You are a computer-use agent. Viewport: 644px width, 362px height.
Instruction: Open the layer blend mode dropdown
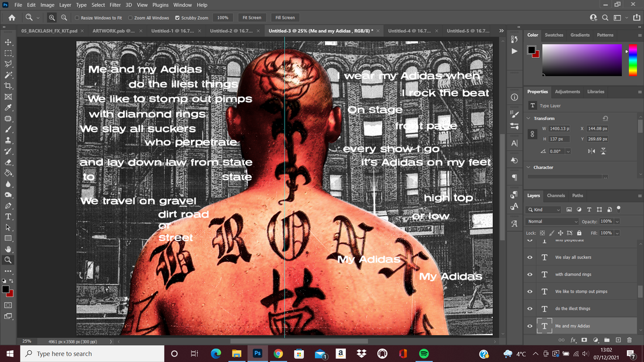click(552, 221)
